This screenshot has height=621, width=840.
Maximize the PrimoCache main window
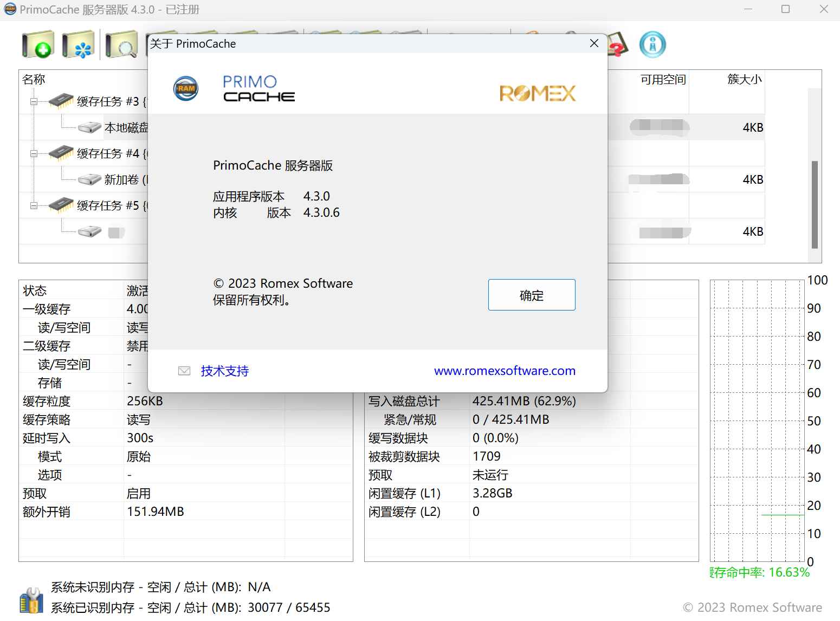coord(785,9)
